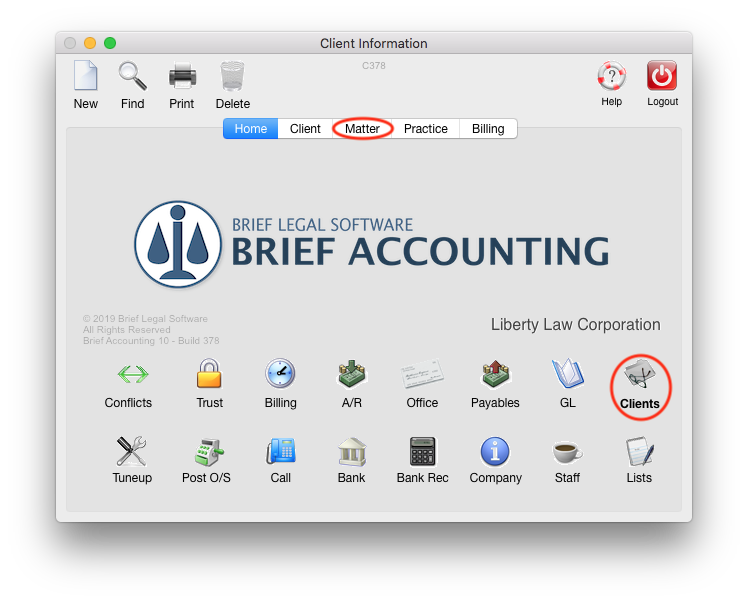The width and height of the screenshot is (748, 602).
Task: Open the Billing clock module
Action: point(280,373)
